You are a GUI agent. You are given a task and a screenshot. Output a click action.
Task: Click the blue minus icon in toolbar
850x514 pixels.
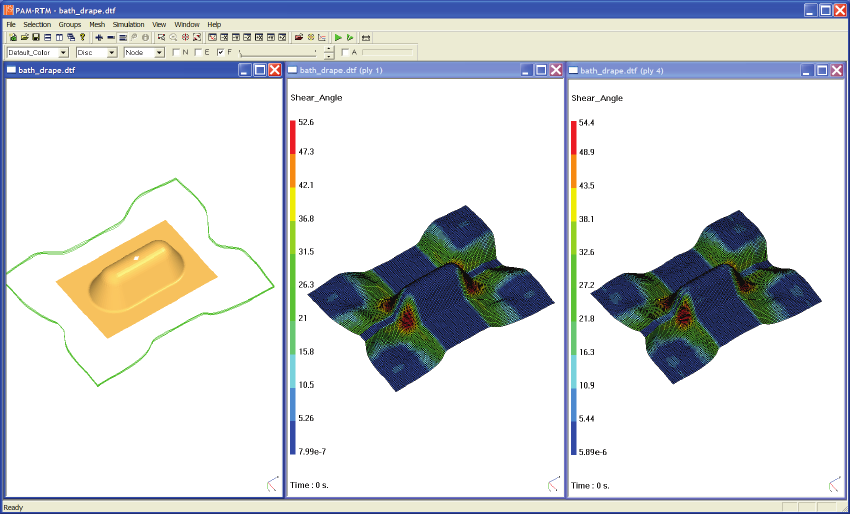coord(110,37)
